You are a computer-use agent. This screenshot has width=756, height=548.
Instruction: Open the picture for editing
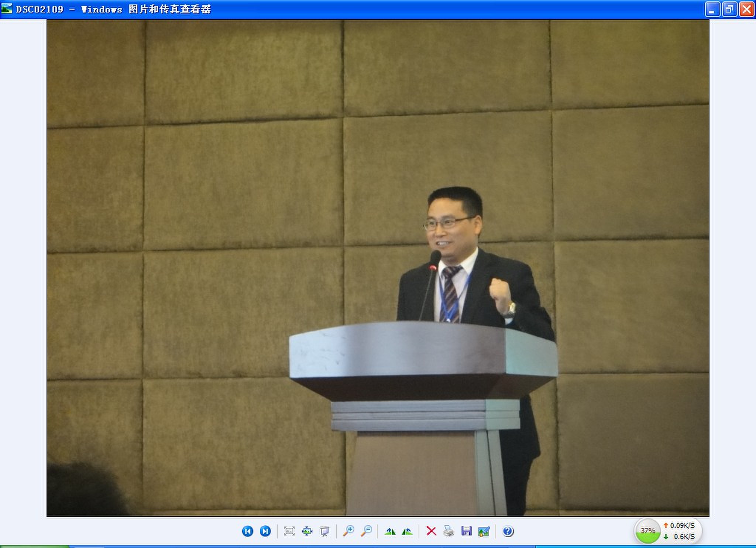click(484, 531)
